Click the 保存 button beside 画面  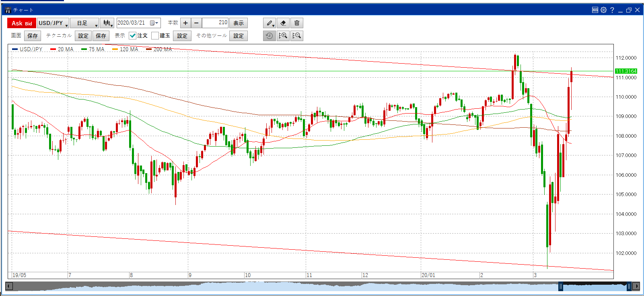33,36
